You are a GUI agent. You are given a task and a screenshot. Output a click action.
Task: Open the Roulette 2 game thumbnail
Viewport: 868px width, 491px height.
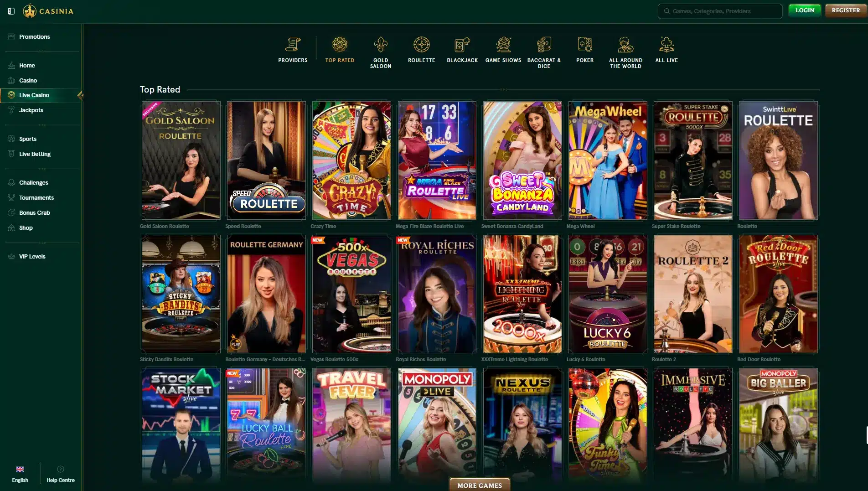[x=693, y=294]
